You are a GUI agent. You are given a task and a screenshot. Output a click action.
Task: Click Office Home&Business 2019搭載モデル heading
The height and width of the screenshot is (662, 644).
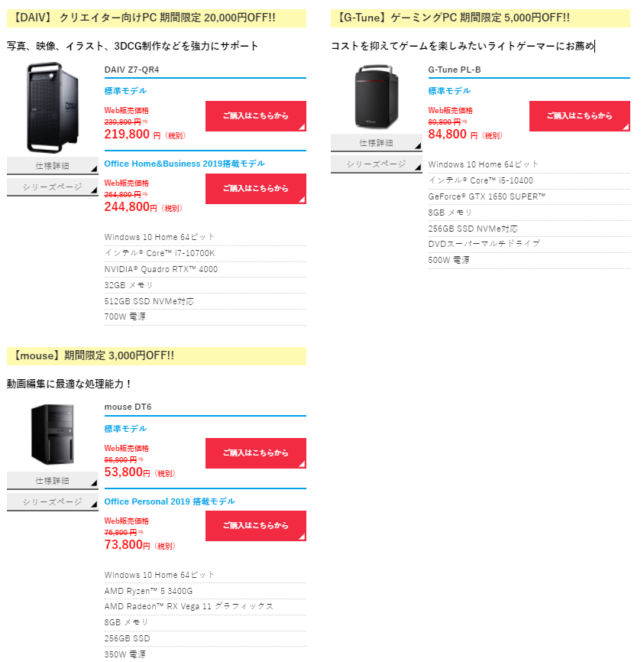coord(184,164)
